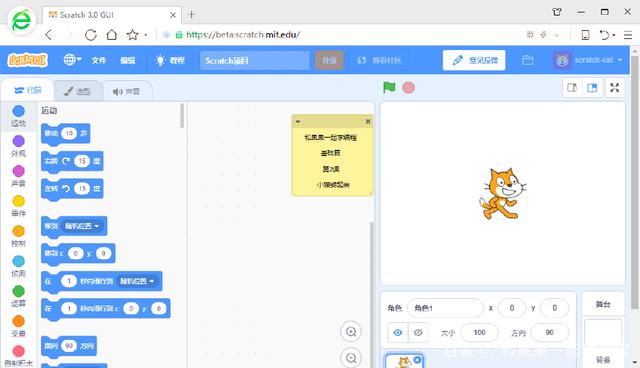Screen dimensions: 640x368
Task: Select the orange Control category
Action: (18, 236)
